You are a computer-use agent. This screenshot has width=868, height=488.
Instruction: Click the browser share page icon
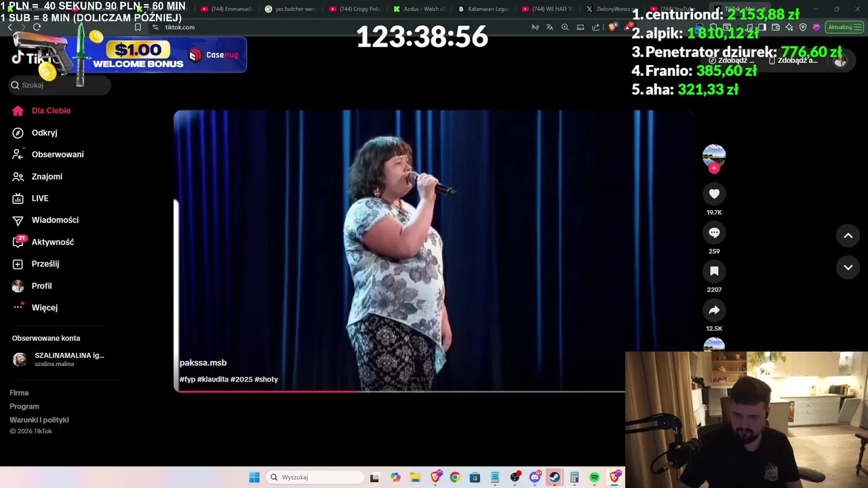click(596, 27)
